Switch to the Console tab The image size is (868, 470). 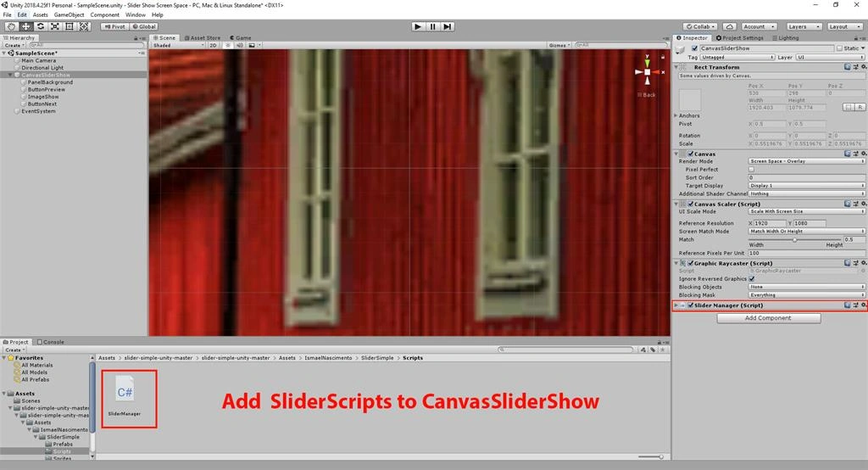pyautogui.click(x=50, y=342)
